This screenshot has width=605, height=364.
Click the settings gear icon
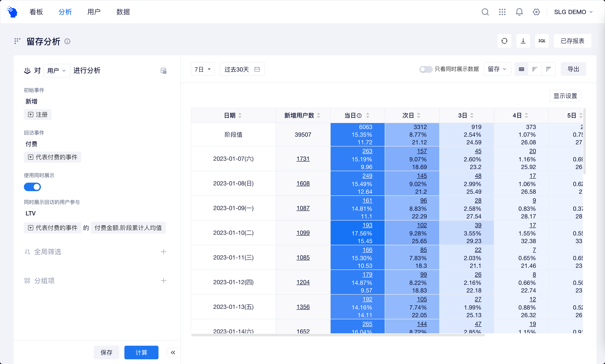(x=536, y=12)
